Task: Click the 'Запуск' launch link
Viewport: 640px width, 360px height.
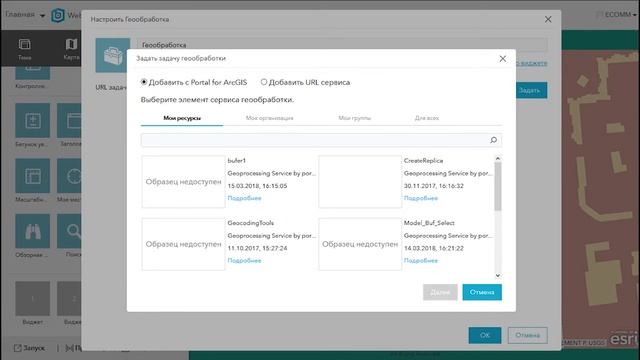Action: tap(29, 348)
